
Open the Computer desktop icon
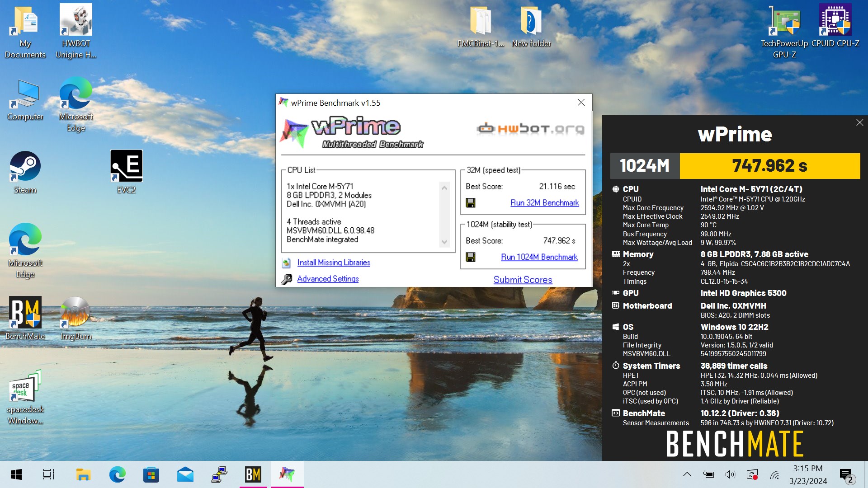click(25, 99)
